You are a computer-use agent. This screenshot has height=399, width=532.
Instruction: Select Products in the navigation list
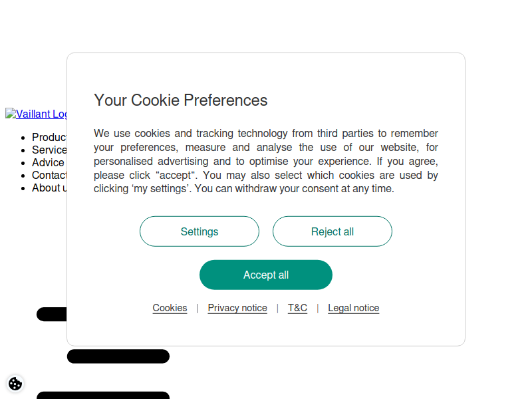coord(49,137)
